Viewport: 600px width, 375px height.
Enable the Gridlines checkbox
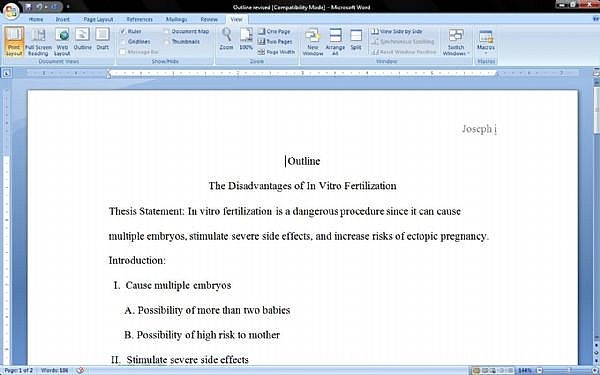click(x=135, y=41)
